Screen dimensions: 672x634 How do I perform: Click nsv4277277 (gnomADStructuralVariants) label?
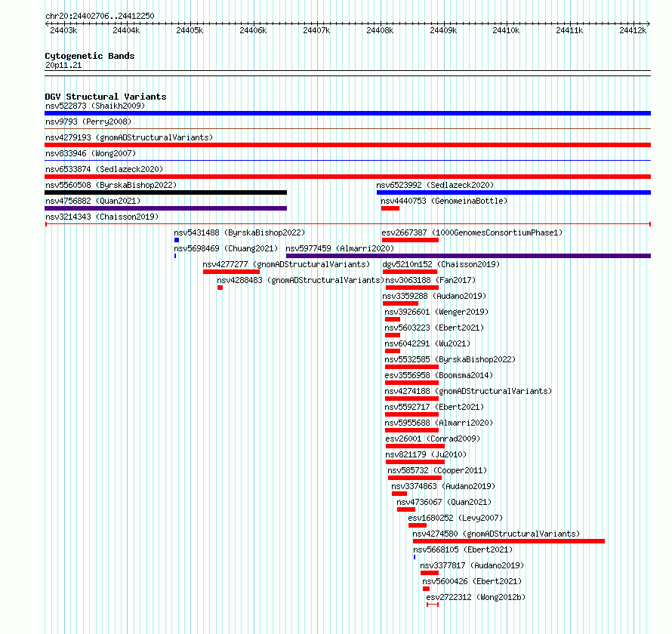[x=286, y=264]
